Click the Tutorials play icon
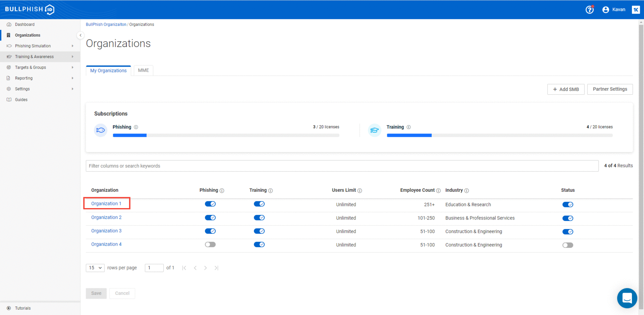The height and width of the screenshot is (315, 644). (9, 308)
